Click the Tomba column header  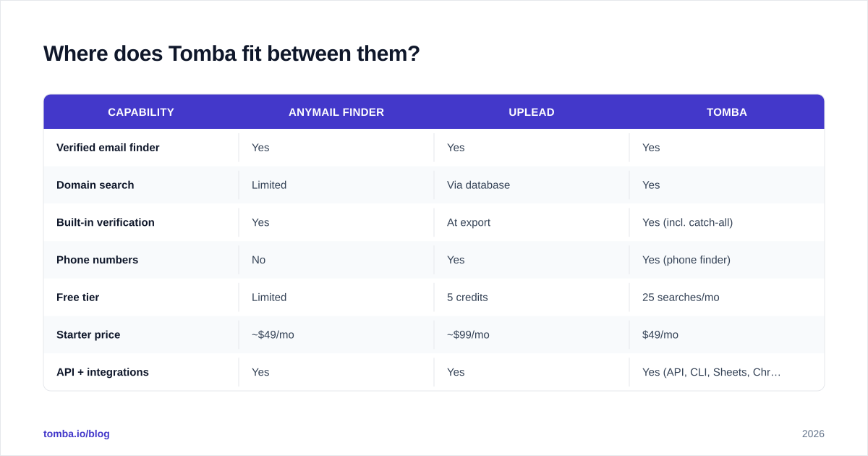click(727, 112)
